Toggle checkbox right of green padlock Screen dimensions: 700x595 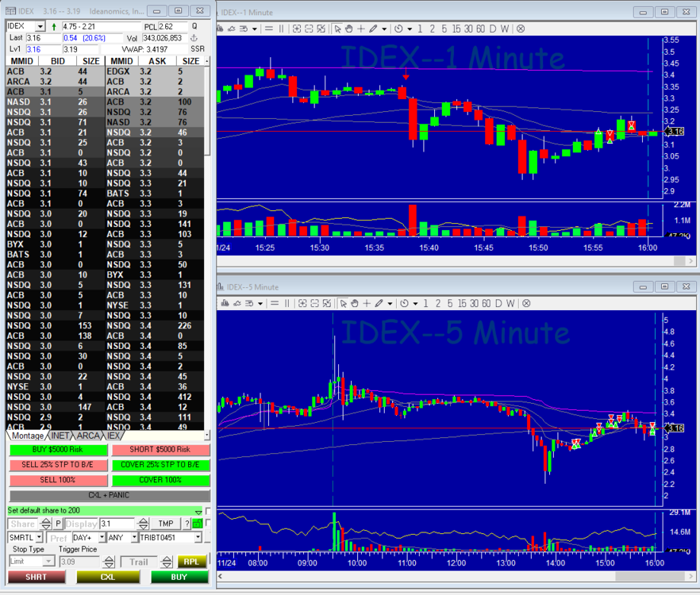(x=209, y=524)
